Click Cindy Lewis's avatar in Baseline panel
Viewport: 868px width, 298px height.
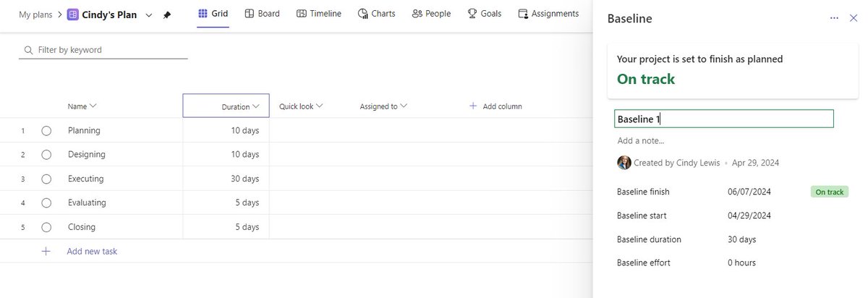pos(624,163)
